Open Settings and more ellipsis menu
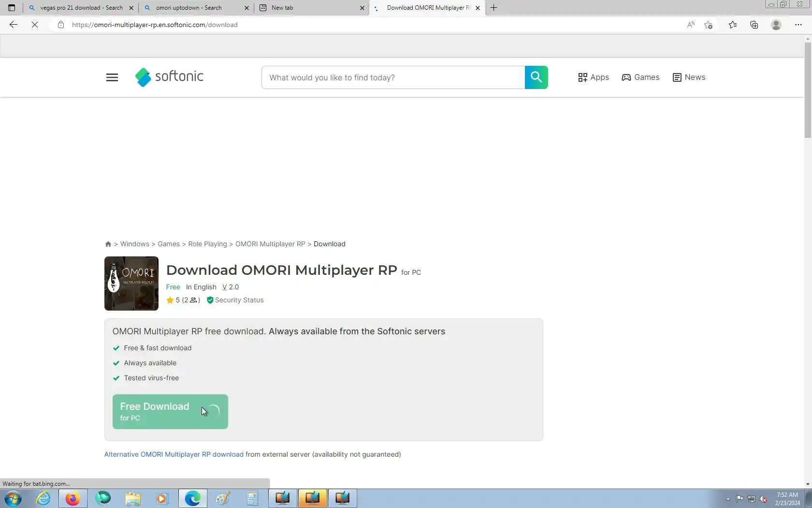The width and height of the screenshot is (812, 508). click(x=798, y=25)
